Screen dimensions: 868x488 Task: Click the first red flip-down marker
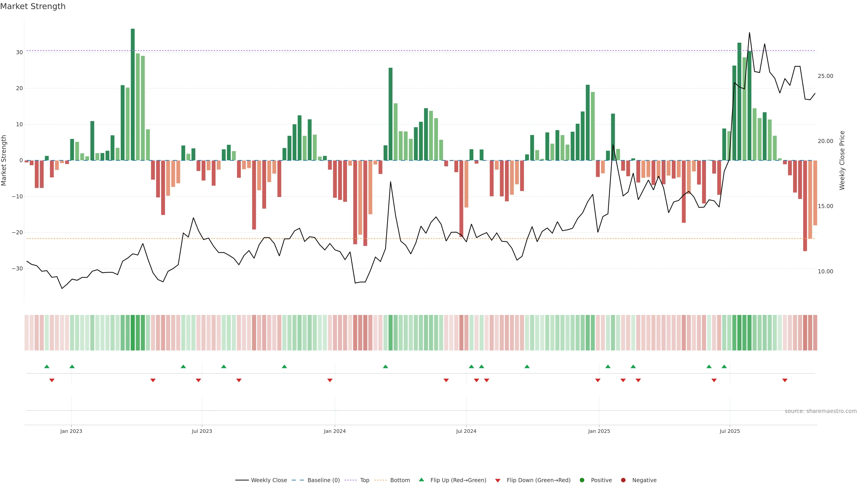click(x=52, y=380)
